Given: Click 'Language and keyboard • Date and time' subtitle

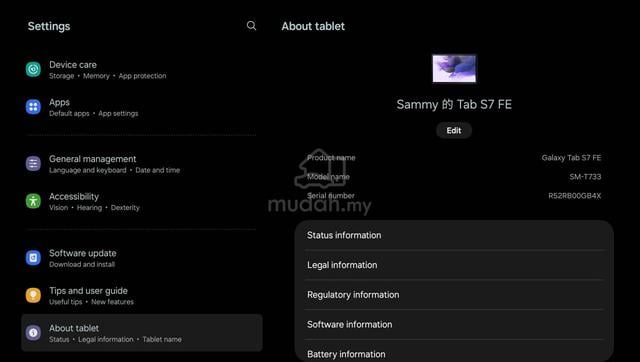Looking at the screenshot, I should 114,170.
